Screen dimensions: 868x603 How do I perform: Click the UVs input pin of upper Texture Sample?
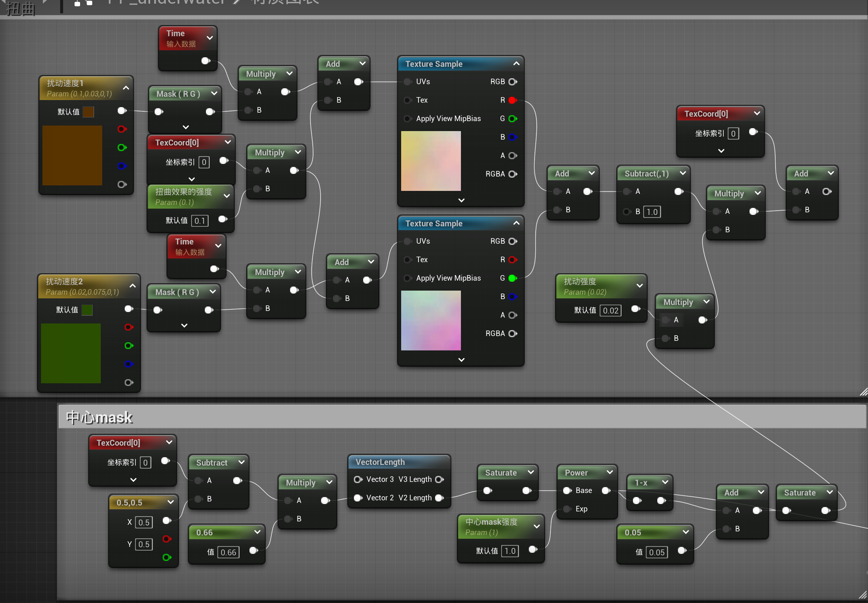click(x=407, y=82)
